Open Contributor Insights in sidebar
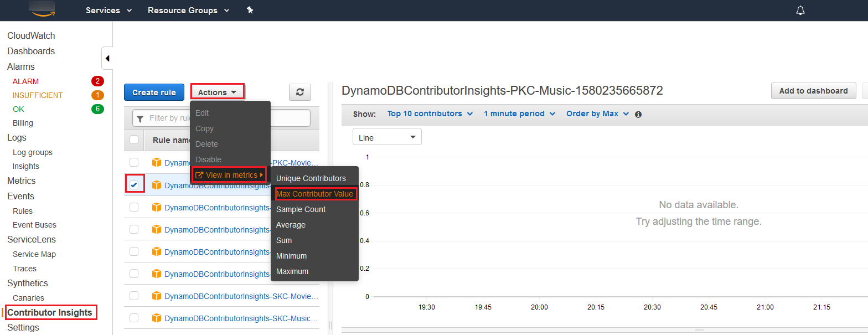The height and width of the screenshot is (335, 868). click(50, 312)
